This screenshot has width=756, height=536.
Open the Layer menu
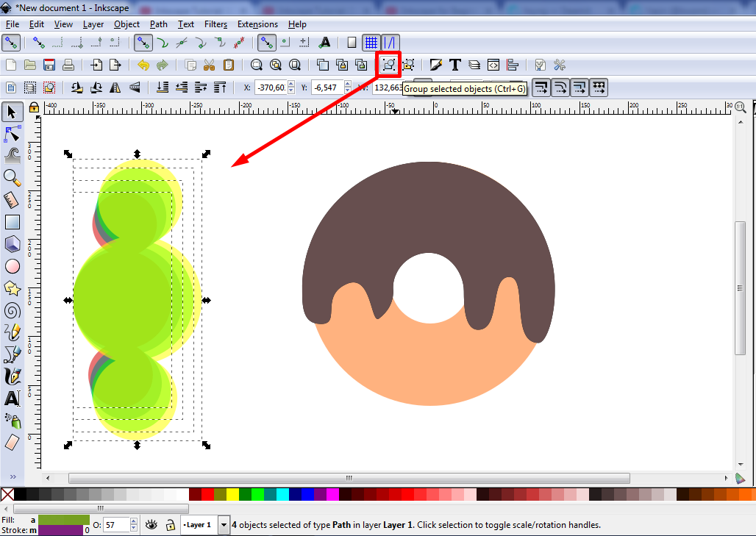tap(93, 24)
